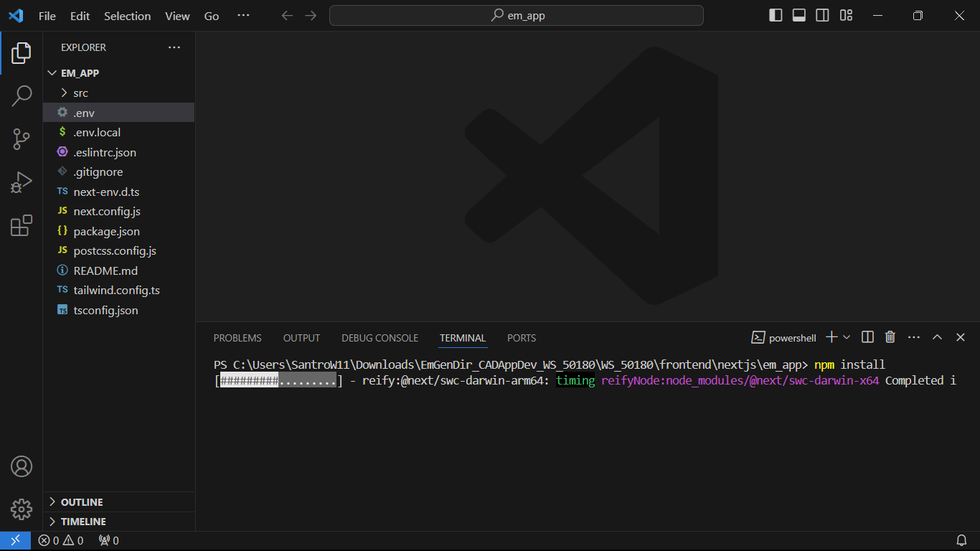Screen dimensions: 980x551
Task: Switch to the OUTPUT tab
Action: pos(301,338)
